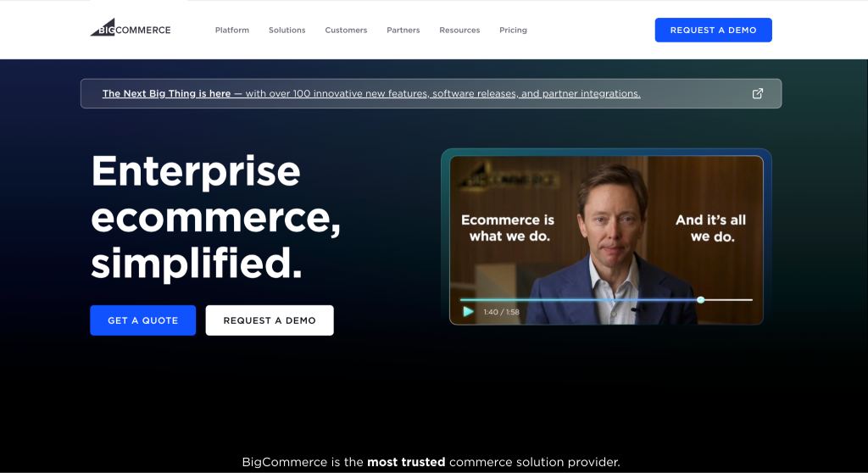Click the BigCommerce logo in header
The width and height of the screenshot is (868, 473).
click(131, 28)
